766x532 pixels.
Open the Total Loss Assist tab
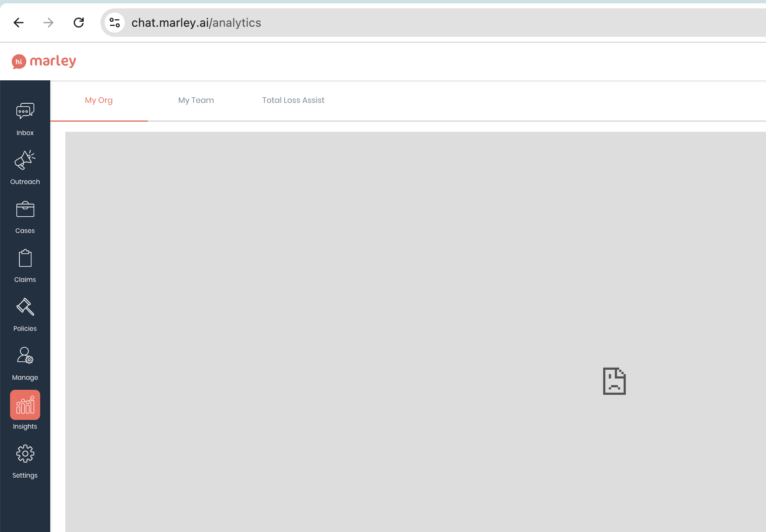pyautogui.click(x=293, y=100)
